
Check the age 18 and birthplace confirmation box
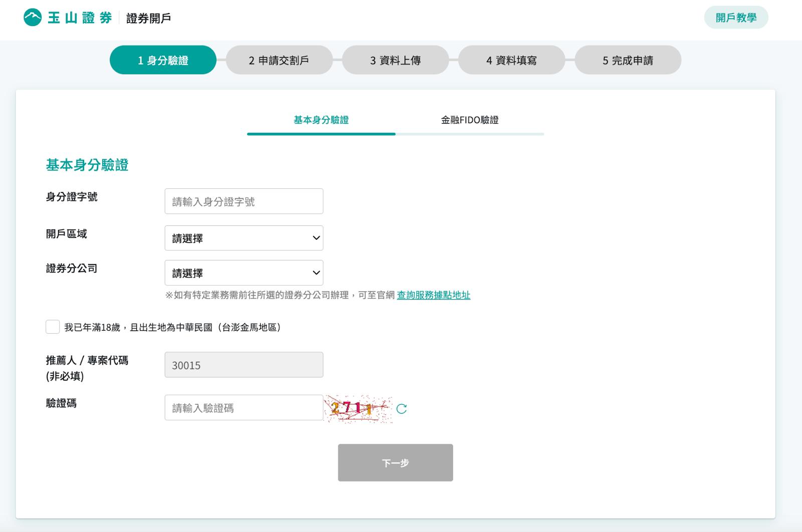coord(53,327)
